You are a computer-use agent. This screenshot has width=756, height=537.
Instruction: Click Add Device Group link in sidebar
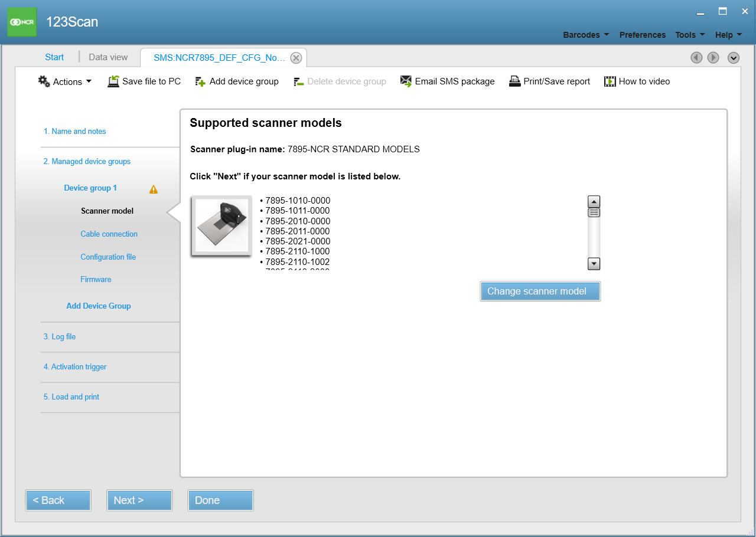click(x=99, y=306)
